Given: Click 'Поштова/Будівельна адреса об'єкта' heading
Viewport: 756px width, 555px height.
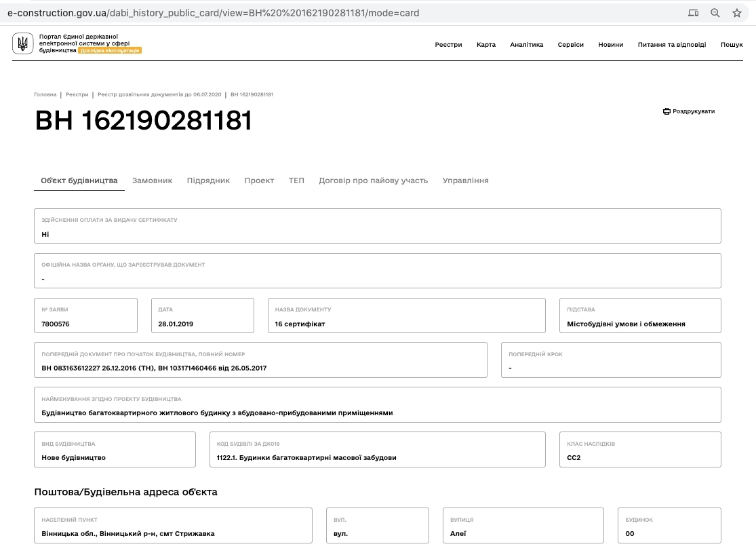Looking at the screenshot, I should [x=126, y=492].
